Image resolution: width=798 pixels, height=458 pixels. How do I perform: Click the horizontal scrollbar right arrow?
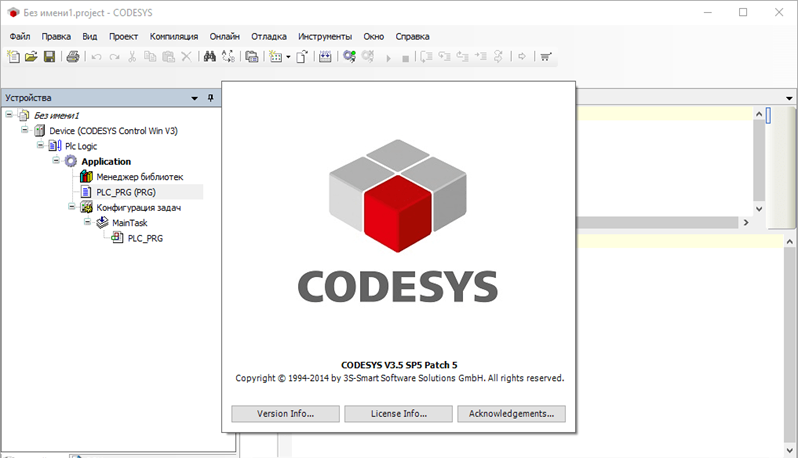746,222
